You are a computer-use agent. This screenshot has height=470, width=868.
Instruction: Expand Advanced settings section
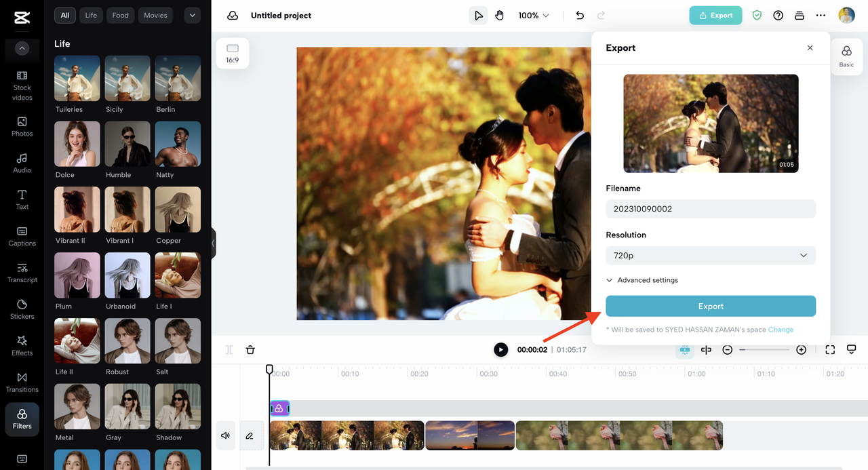642,280
